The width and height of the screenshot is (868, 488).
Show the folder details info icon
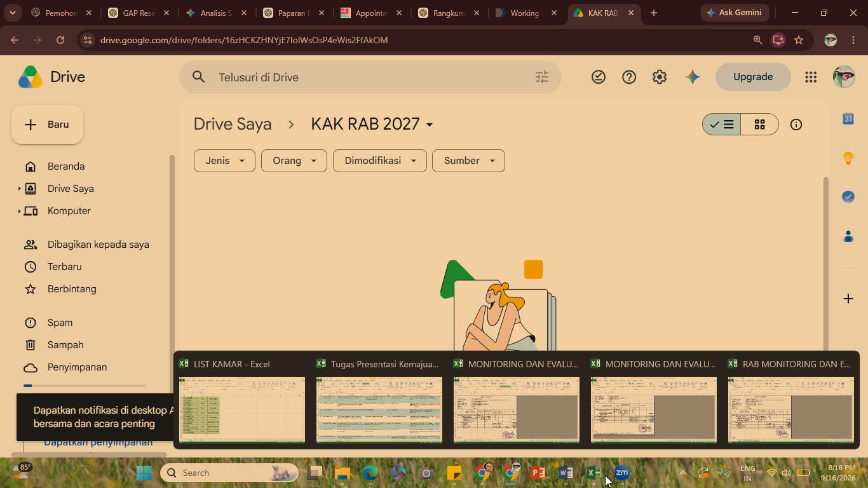click(x=796, y=125)
